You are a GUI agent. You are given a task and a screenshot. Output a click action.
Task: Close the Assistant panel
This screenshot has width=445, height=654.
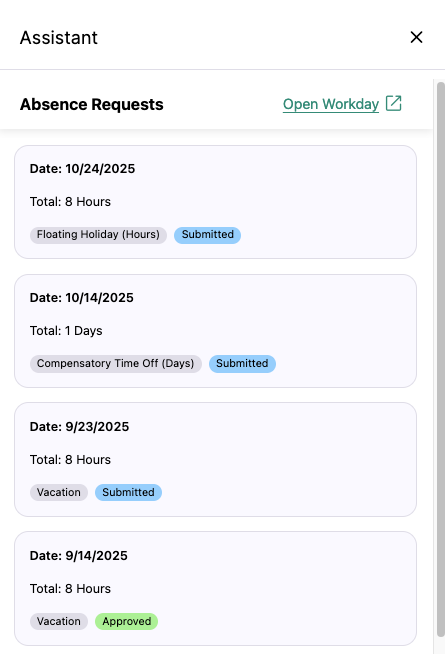click(416, 37)
